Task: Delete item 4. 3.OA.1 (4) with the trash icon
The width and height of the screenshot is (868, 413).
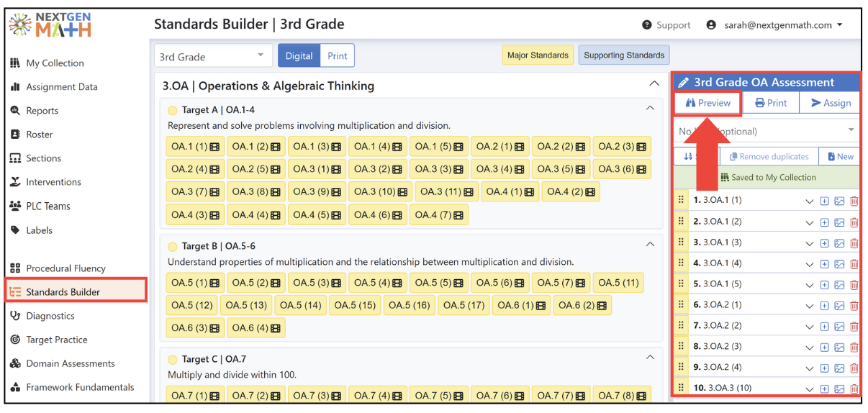Action: pos(854,264)
